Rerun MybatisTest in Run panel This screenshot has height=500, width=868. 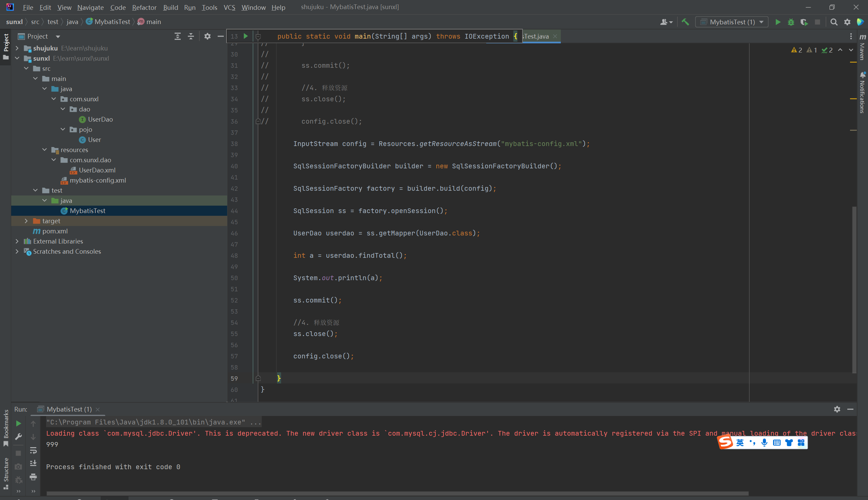pyautogui.click(x=19, y=423)
